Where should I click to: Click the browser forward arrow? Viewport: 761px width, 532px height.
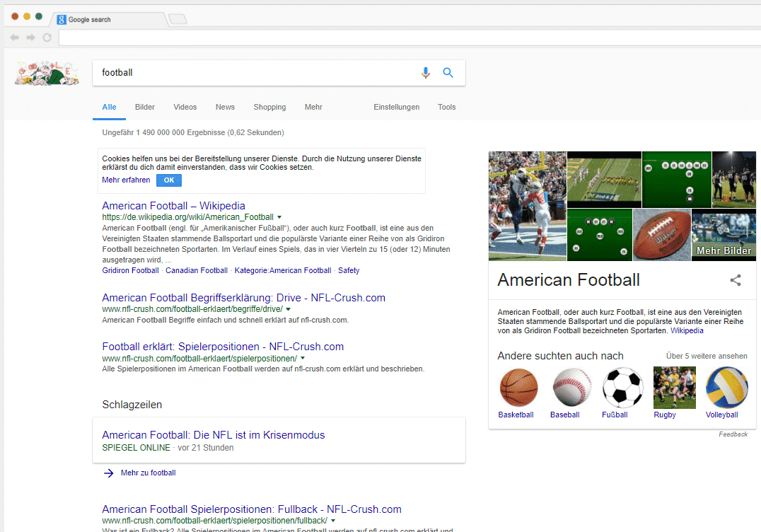pyautogui.click(x=30, y=37)
